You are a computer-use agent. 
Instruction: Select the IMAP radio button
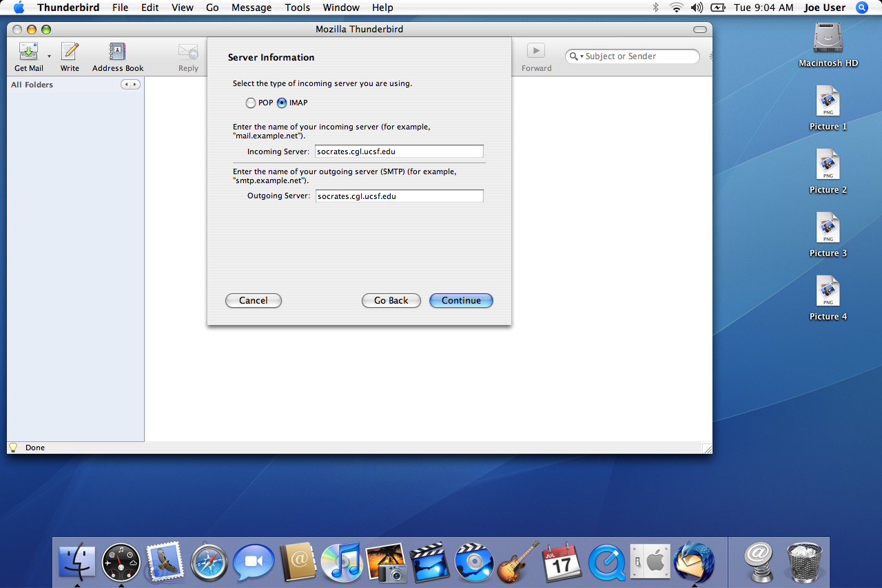[282, 103]
